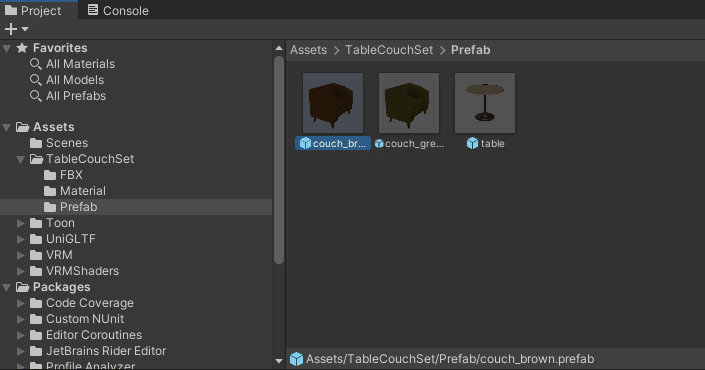Go to Assets in the breadcrumb

click(x=308, y=50)
